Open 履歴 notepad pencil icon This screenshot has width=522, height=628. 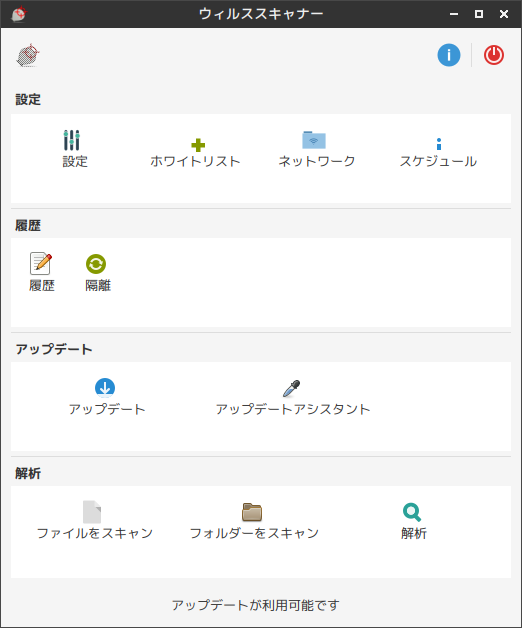[x=41, y=264]
